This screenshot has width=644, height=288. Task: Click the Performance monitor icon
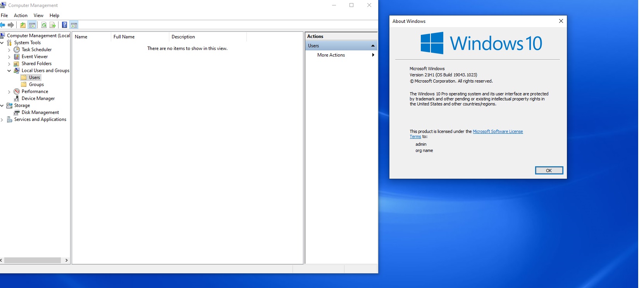[x=17, y=91]
